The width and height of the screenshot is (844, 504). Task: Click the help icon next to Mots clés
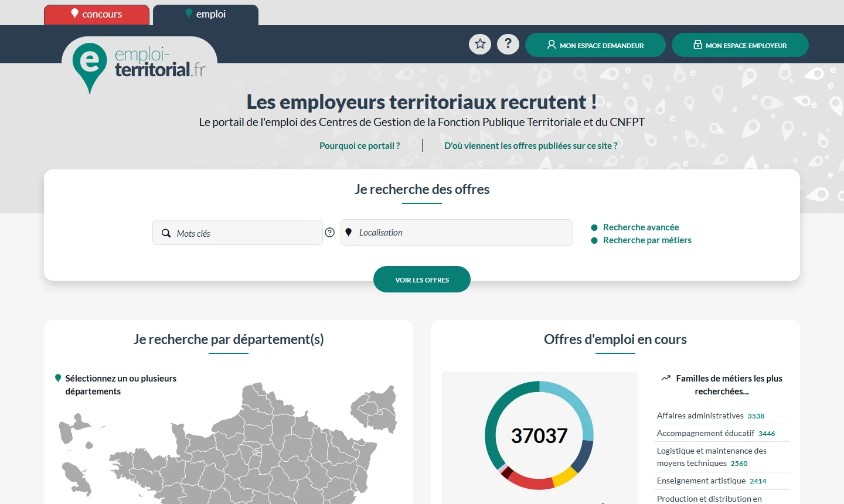[330, 233]
